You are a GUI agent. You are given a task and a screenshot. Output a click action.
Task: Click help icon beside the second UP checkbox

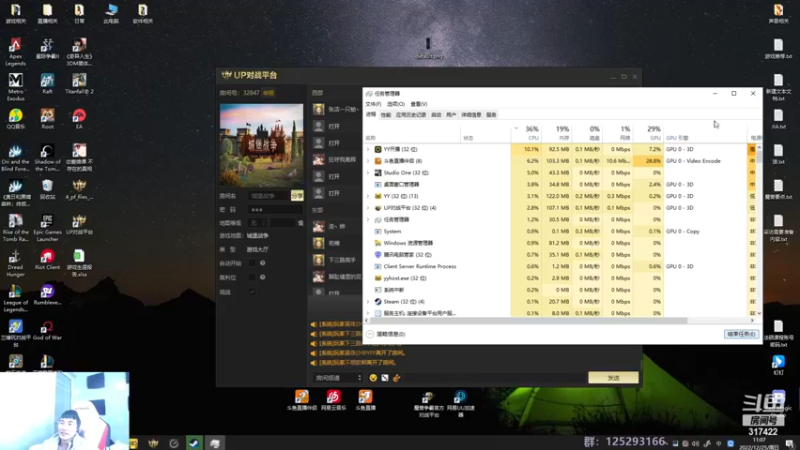[x=263, y=277]
